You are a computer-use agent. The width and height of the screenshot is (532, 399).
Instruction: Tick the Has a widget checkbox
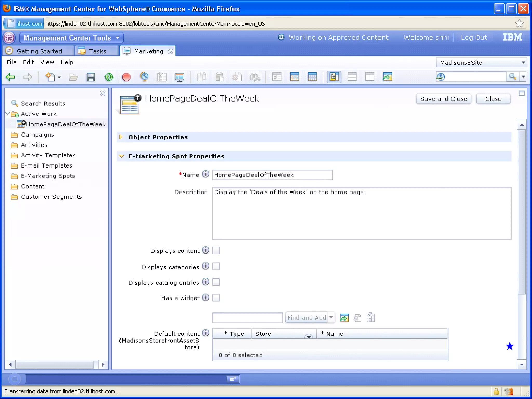(x=216, y=298)
